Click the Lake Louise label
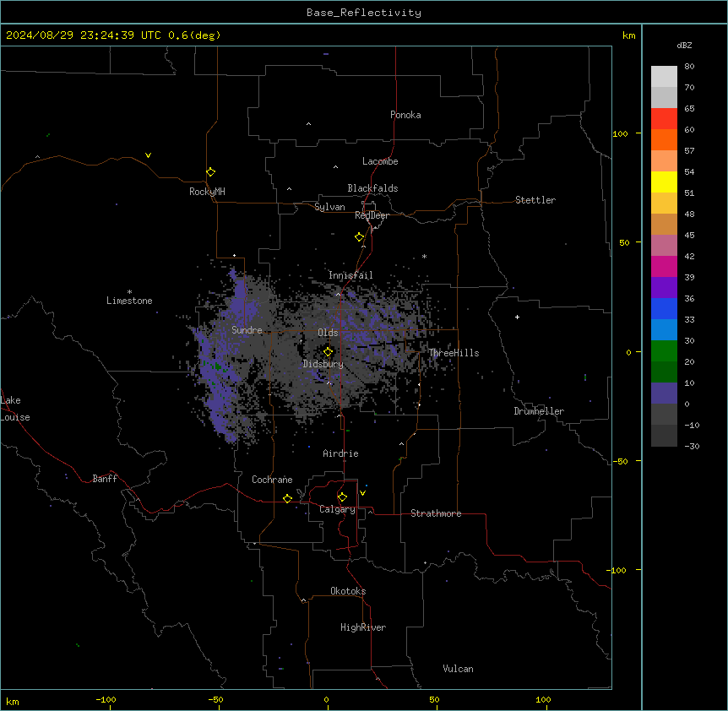The height and width of the screenshot is (711, 728). [x=15, y=409]
